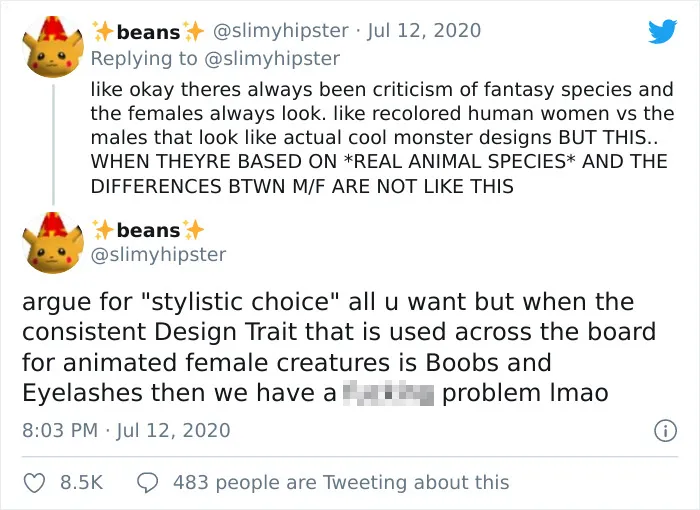
Task: Click the Jul 12, 2020 header date
Action: (424, 31)
